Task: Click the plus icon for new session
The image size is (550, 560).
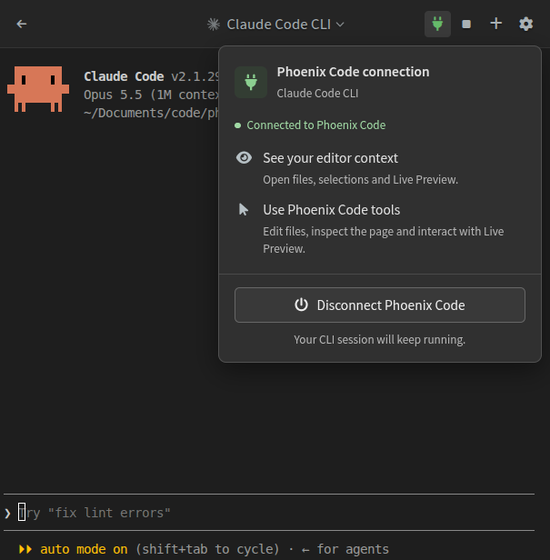Action: point(496,24)
